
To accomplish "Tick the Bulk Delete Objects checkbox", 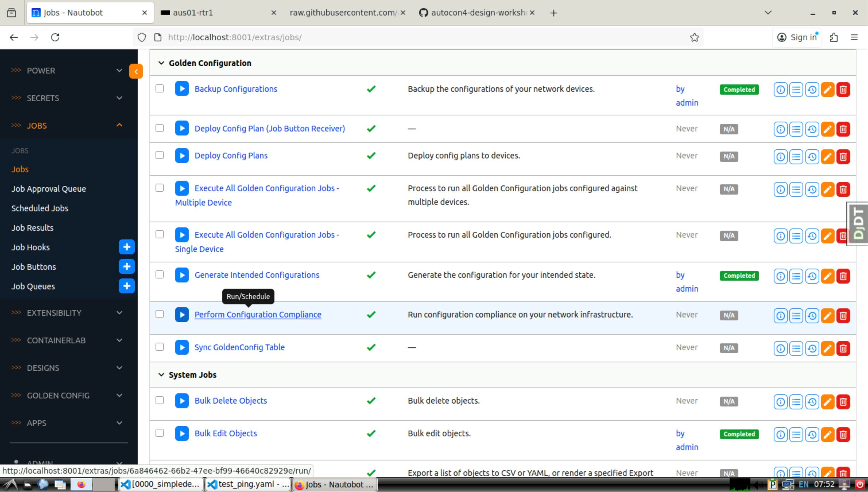I will (160, 400).
